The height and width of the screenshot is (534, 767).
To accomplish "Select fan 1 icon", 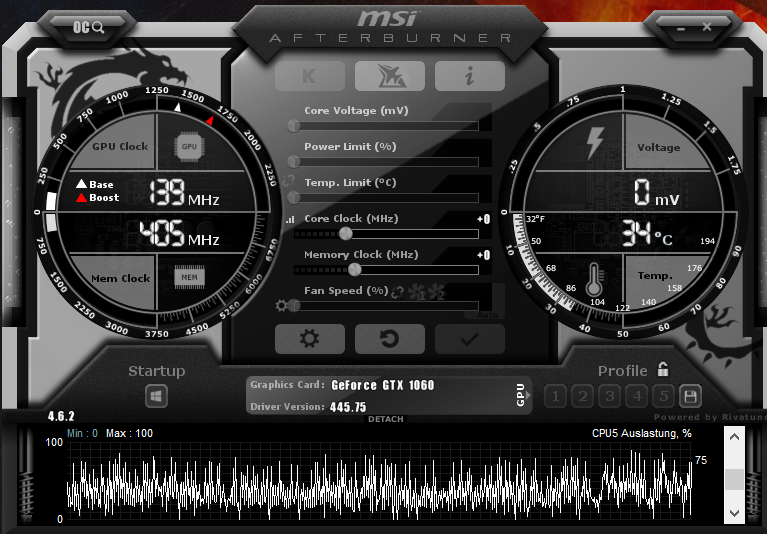I will (x=417, y=292).
